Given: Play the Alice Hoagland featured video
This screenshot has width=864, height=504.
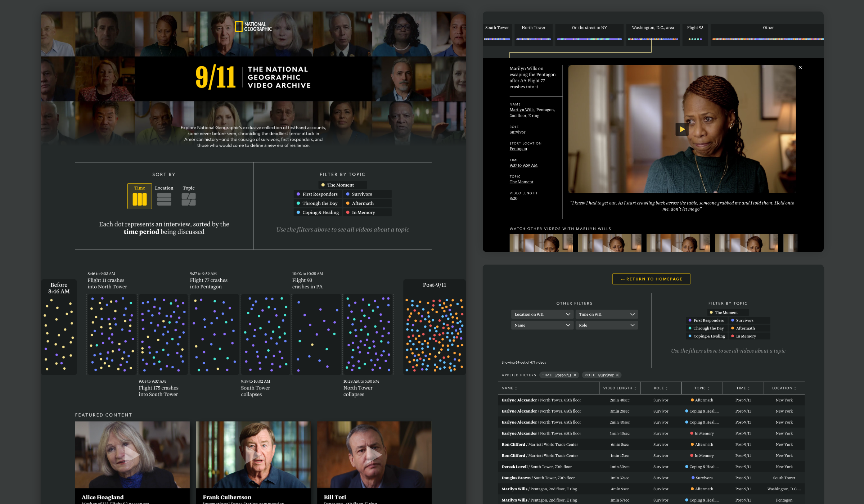Looking at the screenshot, I should click(x=132, y=455).
